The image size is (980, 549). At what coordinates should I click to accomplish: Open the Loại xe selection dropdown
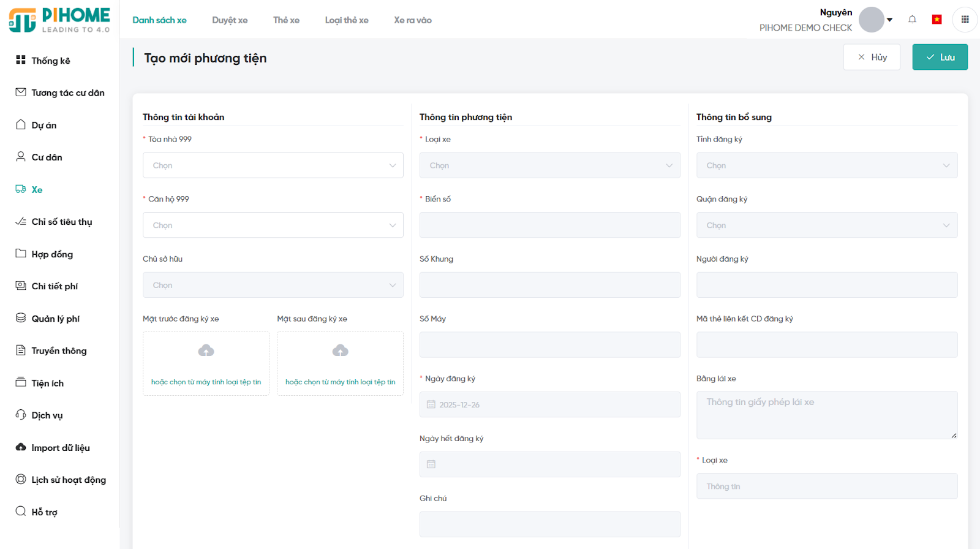pos(549,165)
